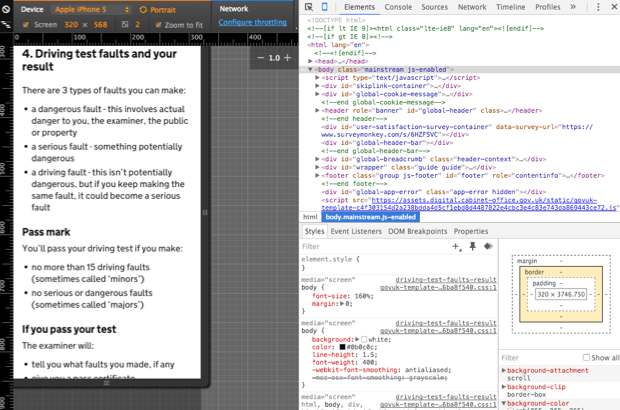This screenshot has height=410, width=620.
Task: Click the computed styles Filter field
Action: click(540, 358)
